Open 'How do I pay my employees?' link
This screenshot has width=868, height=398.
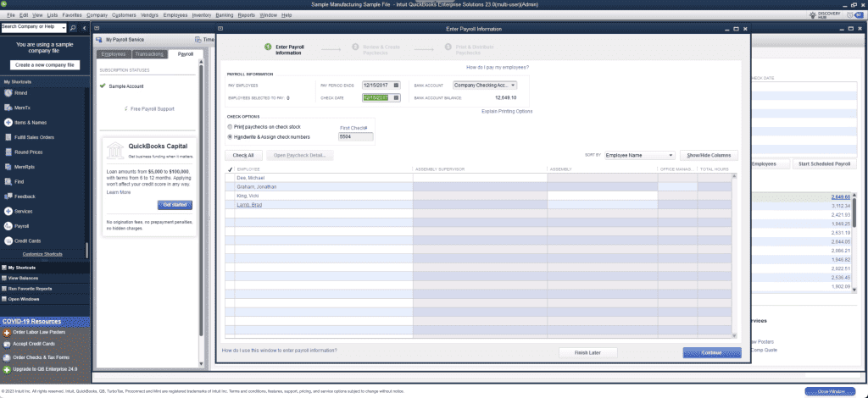pyautogui.click(x=497, y=68)
